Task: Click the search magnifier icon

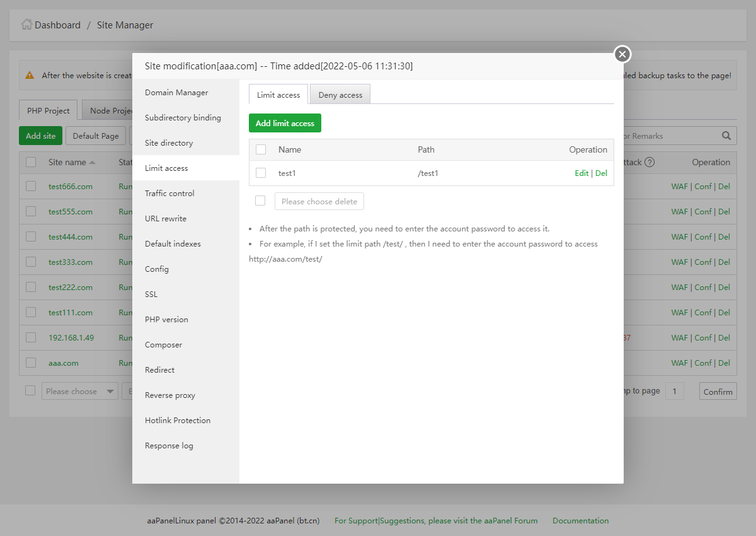Action: click(x=726, y=136)
